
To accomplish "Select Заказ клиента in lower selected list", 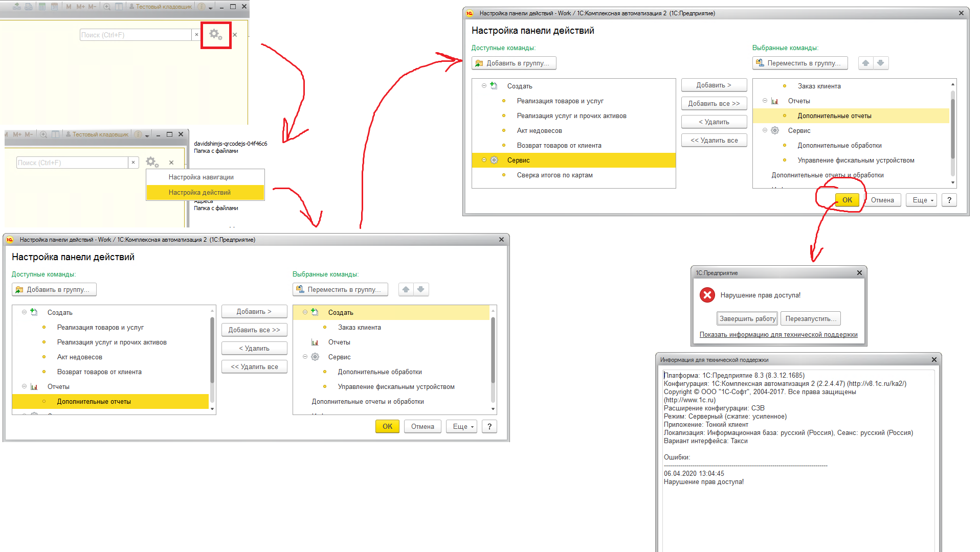I will (x=391, y=327).
